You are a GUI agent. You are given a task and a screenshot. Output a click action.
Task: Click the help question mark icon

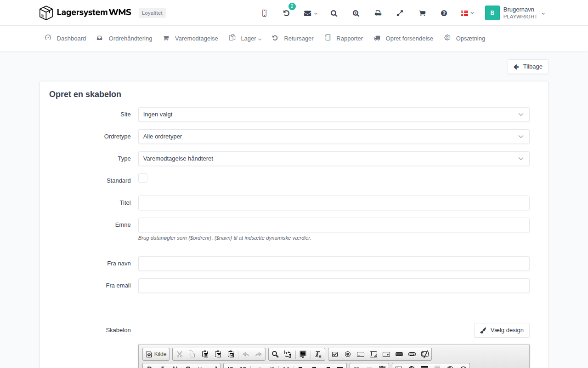coord(444,13)
